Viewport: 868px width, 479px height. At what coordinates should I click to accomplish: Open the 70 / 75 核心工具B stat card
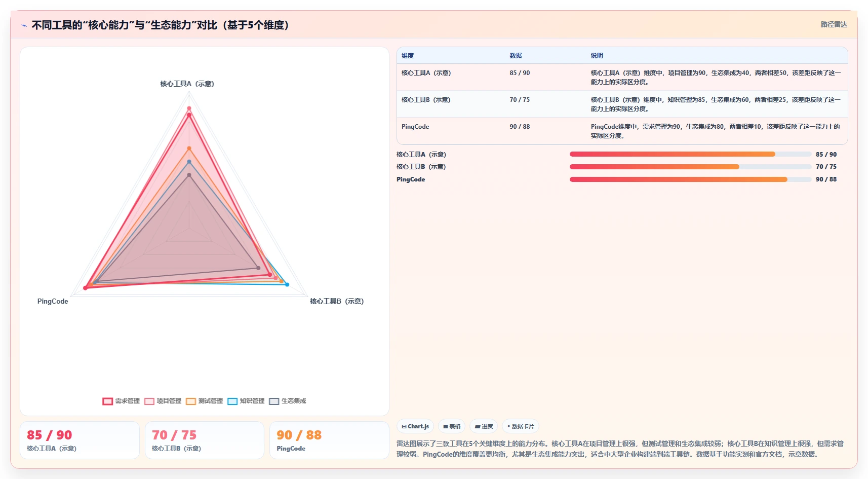coord(205,440)
